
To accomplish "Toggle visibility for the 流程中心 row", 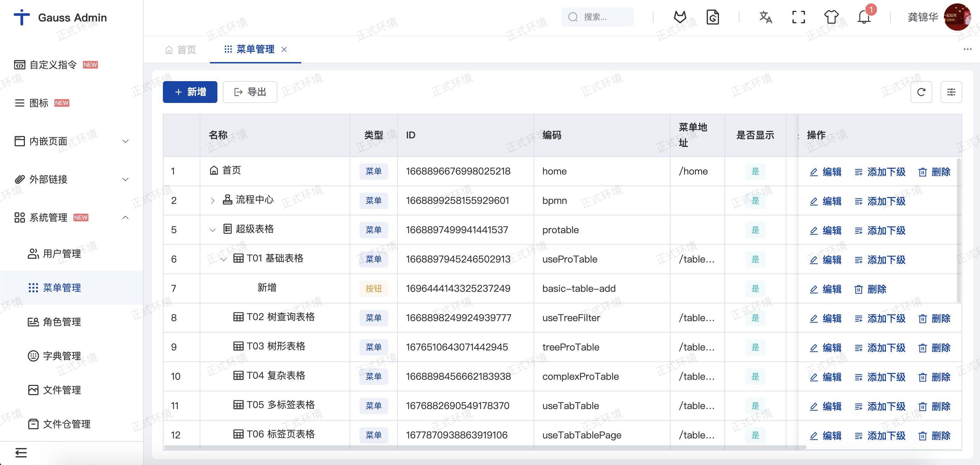I will [755, 200].
